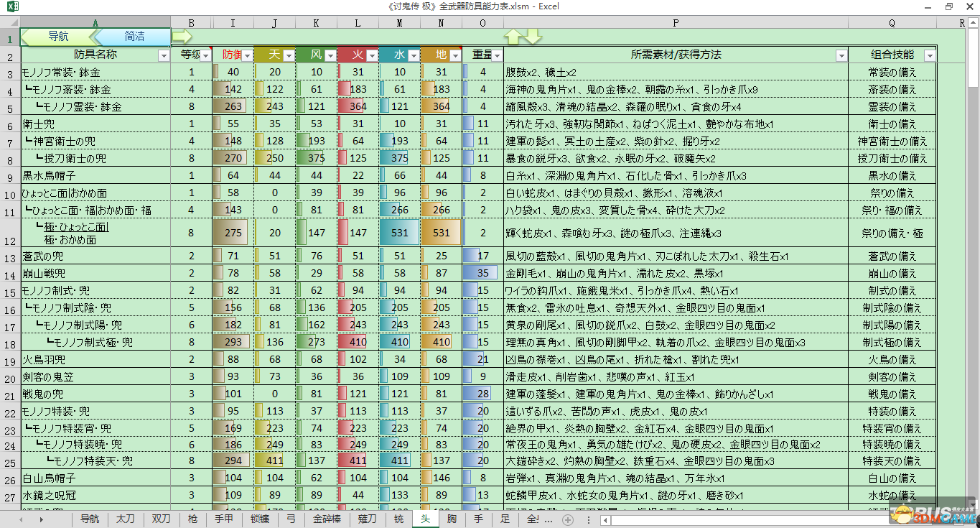Open the 地 column filter dropdown
This screenshot has width=980, height=528.
[455, 55]
